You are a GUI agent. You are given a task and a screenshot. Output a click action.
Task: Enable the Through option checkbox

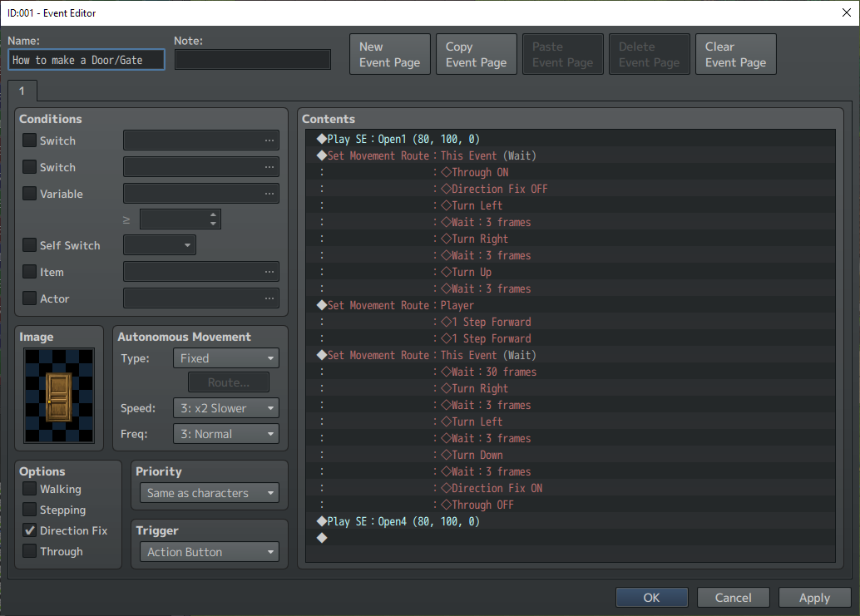(30, 551)
